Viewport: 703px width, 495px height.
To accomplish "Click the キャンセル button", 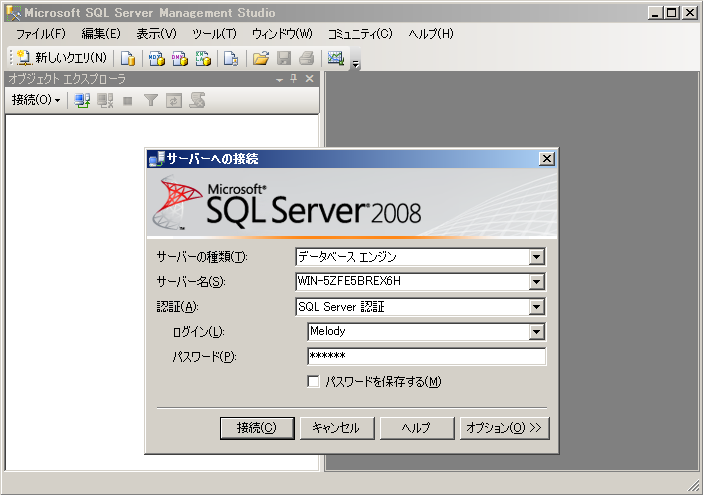I will [x=336, y=428].
